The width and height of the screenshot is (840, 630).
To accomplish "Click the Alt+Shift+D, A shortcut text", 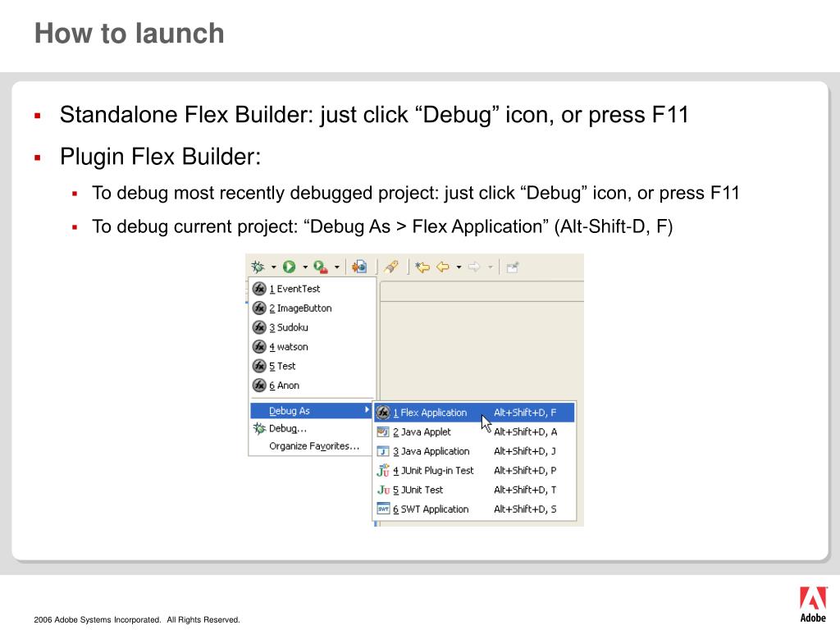I will tap(525, 431).
